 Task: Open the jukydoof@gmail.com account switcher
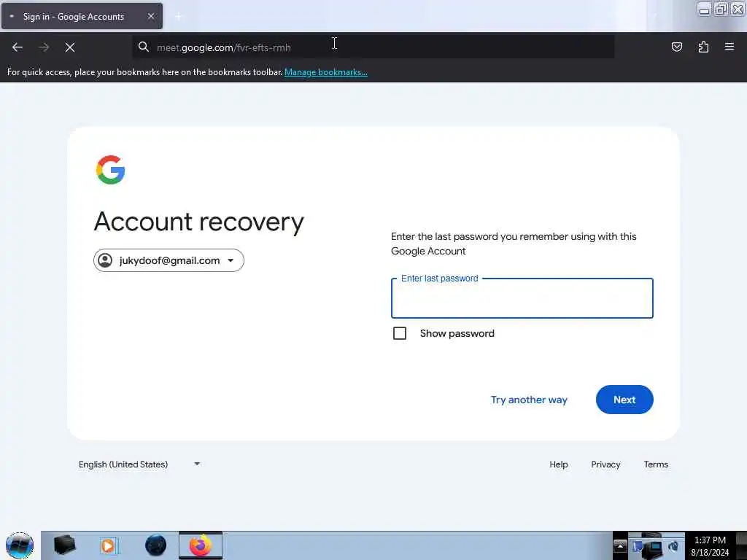tap(169, 260)
